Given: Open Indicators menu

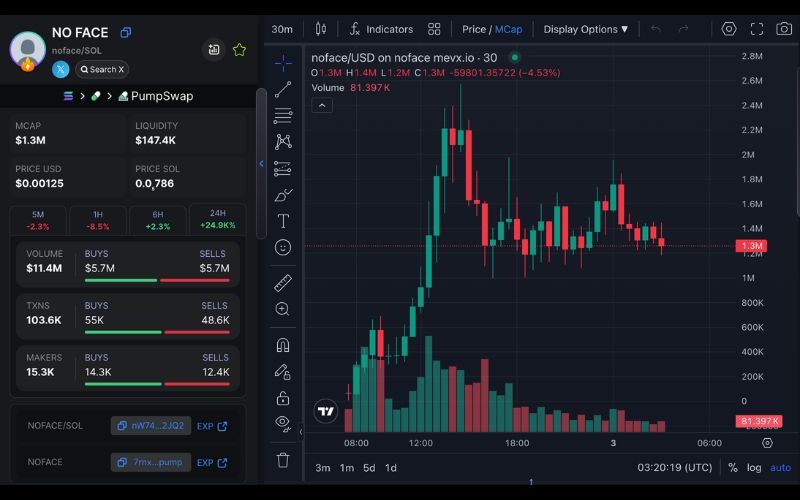Looking at the screenshot, I should (x=381, y=29).
